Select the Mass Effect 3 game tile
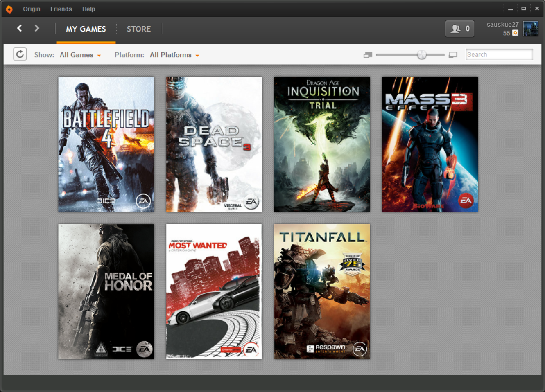The height and width of the screenshot is (392, 545). coord(430,144)
